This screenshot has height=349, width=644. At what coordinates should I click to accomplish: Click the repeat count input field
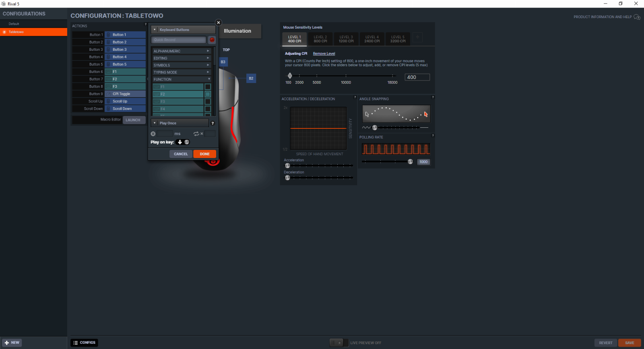pos(210,134)
